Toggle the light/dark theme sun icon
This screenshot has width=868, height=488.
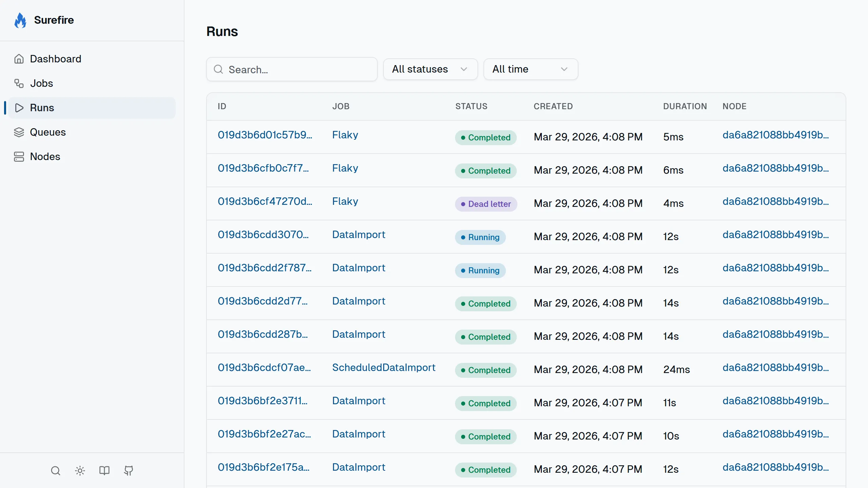80,471
